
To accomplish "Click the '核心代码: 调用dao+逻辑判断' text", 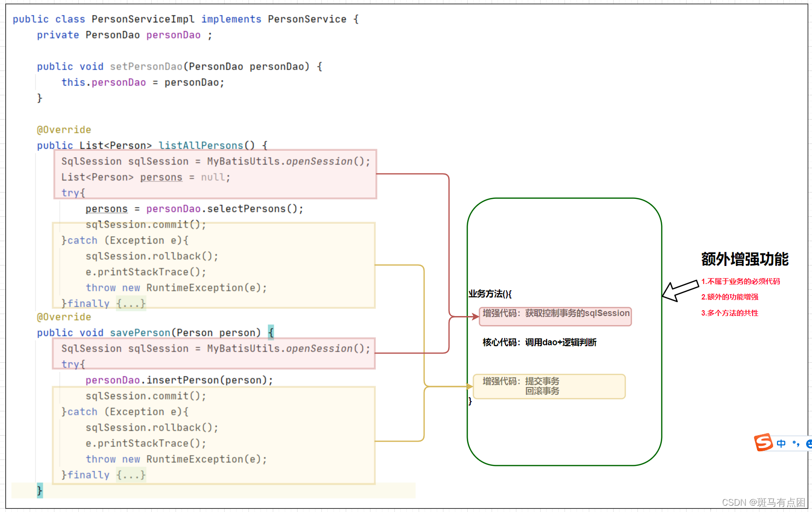I will click(539, 342).
